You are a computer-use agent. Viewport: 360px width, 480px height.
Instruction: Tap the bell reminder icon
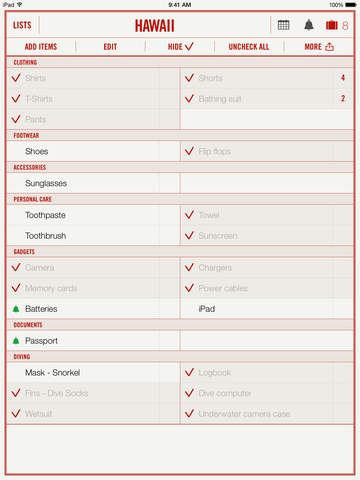pos(309,25)
